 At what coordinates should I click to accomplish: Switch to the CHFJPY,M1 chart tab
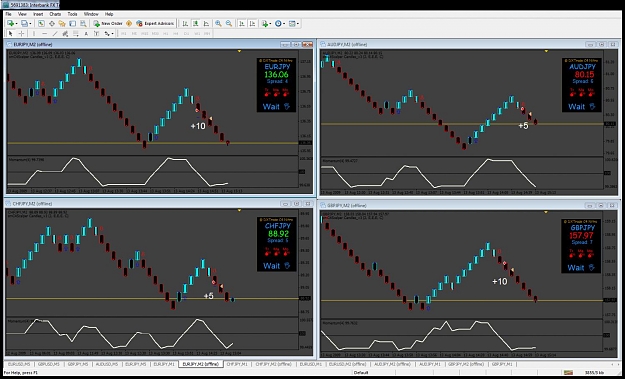237,364
